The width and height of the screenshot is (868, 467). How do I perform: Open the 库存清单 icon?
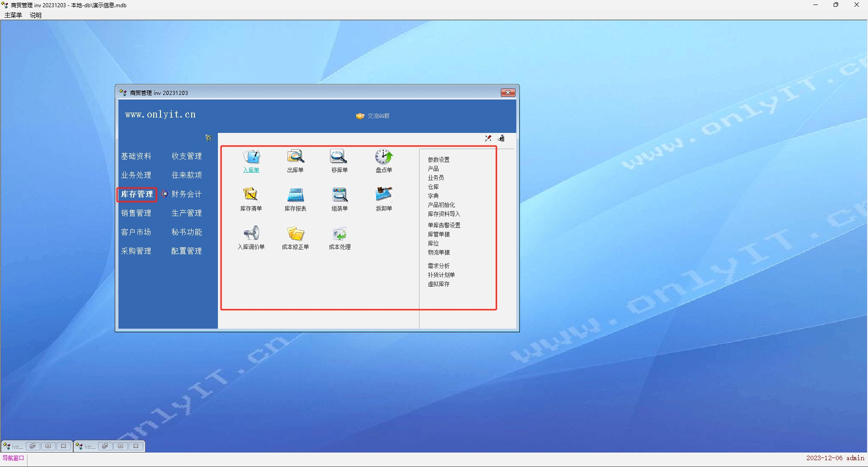pyautogui.click(x=251, y=195)
